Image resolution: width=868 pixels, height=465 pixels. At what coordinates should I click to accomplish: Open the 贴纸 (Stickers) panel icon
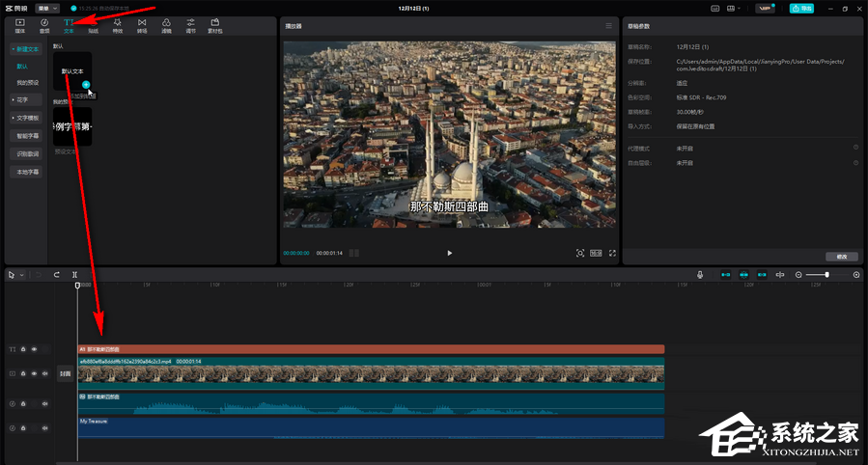[x=93, y=25]
